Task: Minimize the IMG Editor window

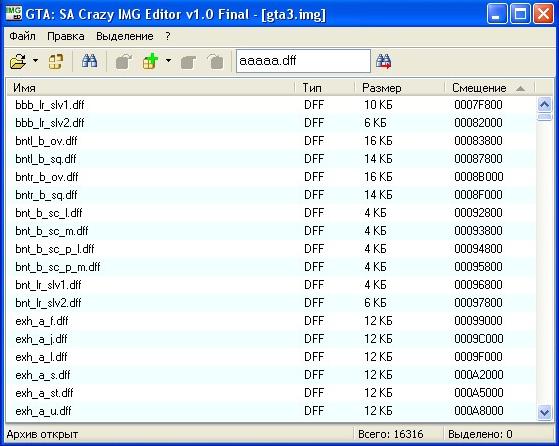Action: pos(497,14)
